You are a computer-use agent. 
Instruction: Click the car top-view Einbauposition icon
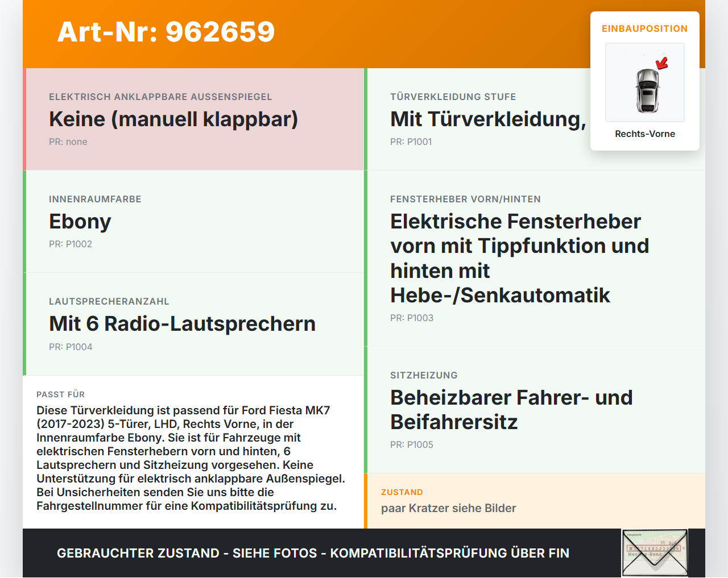(644, 82)
